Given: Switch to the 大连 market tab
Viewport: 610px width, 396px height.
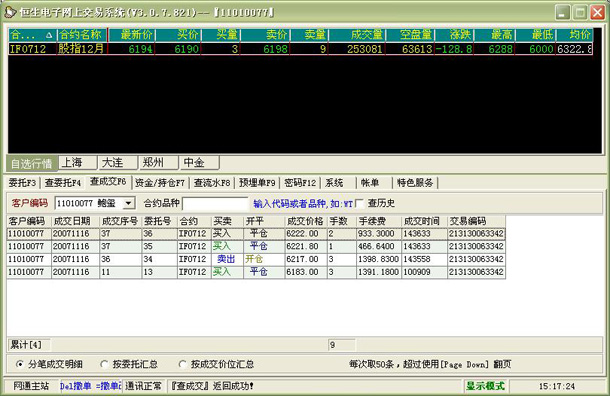Looking at the screenshot, I should point(118,162).
